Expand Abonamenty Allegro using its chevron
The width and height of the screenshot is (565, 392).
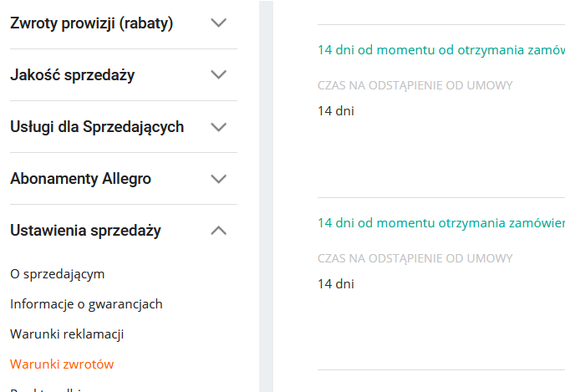coord(219,179)
